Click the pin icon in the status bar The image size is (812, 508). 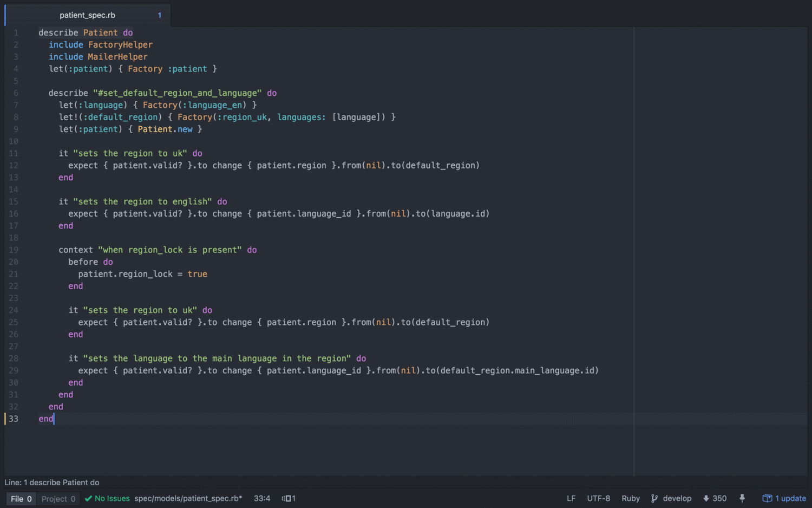tap(742, 498)
